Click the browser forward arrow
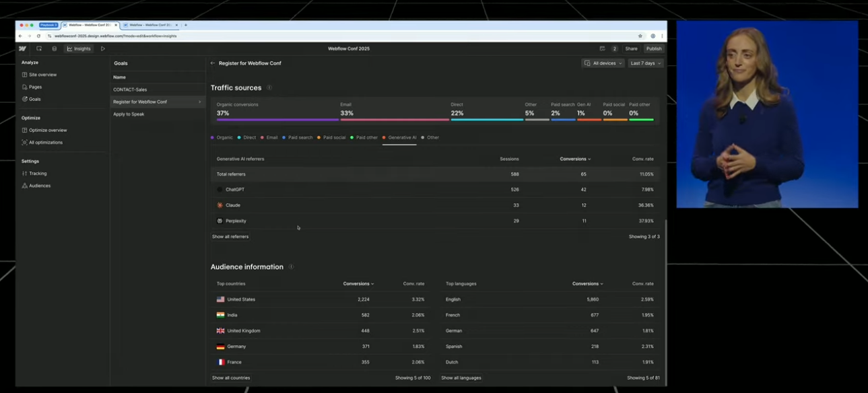The width and height of the screenshot is (868, 393). [x=29, y=36]
